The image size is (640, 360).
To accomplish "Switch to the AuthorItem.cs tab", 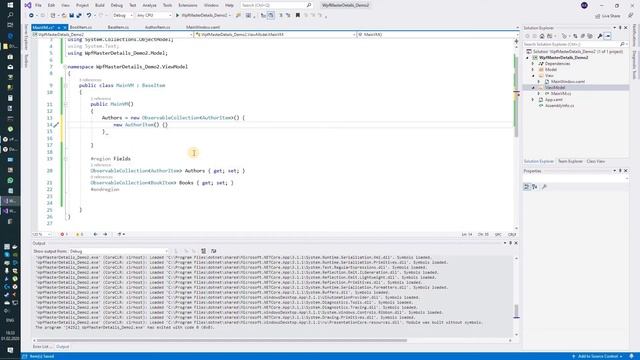I will 158,27.
